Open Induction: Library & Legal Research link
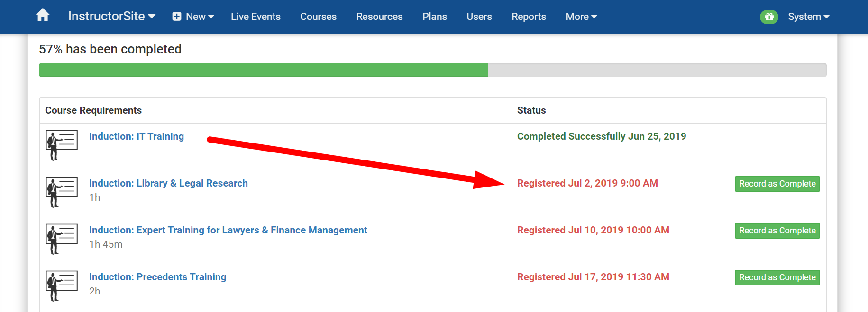The image size is (868, 312). pyautogui.click(x=168, y=183)
